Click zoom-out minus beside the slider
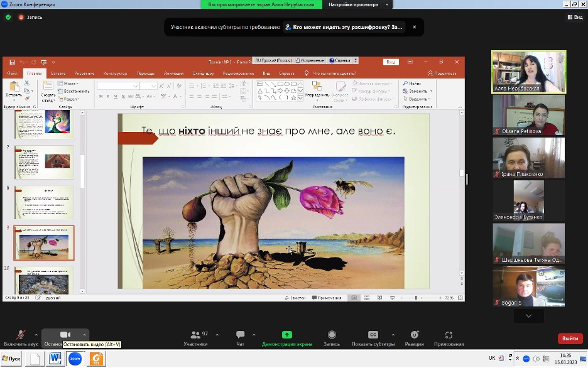The width and height of the screenshot is (588, 368). tap(401, 298)
